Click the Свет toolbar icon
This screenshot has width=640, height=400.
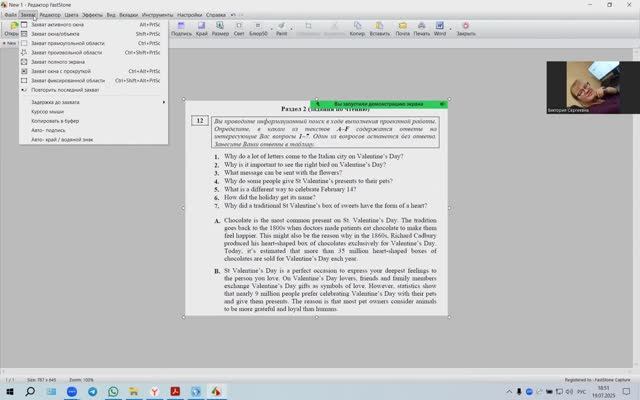click(x=239, y=26)
